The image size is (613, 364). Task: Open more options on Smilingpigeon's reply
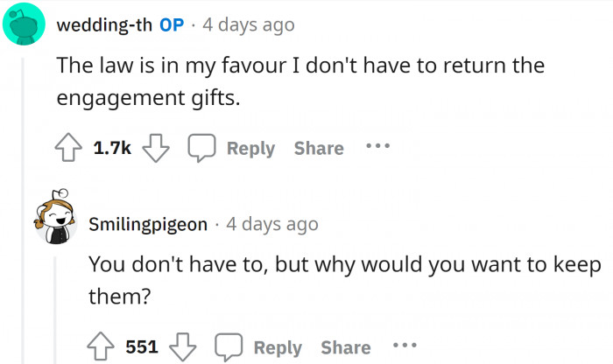pos(405,345)
